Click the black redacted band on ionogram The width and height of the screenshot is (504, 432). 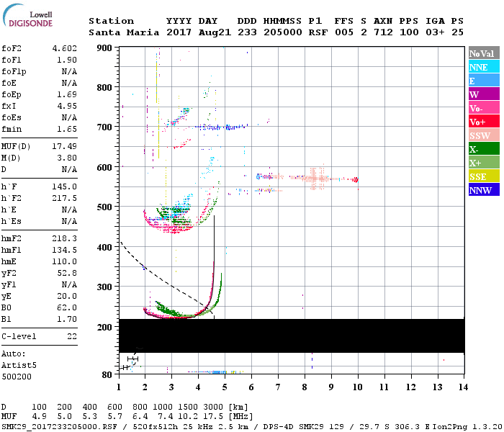292,336
